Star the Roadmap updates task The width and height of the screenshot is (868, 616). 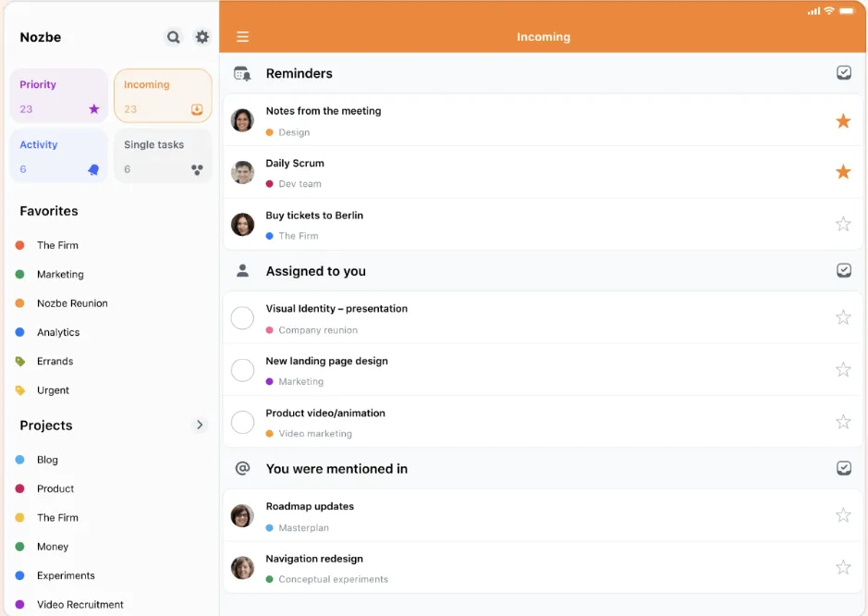[x=842, y=515]
